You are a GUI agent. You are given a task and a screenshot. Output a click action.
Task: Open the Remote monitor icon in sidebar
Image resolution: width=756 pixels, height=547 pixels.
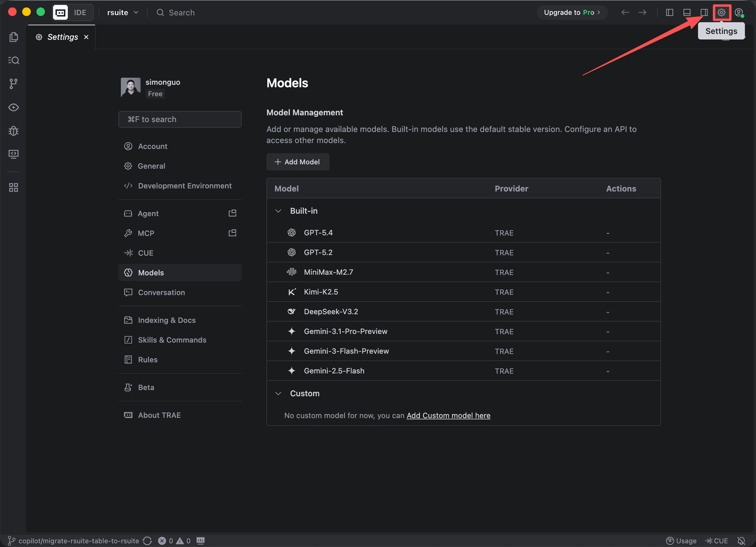(x=14, y=154)
